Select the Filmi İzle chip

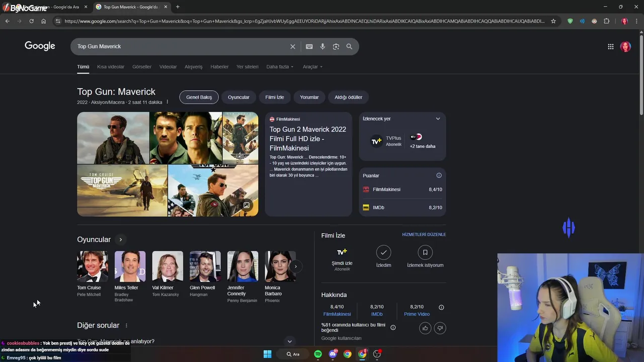[275, 97]
